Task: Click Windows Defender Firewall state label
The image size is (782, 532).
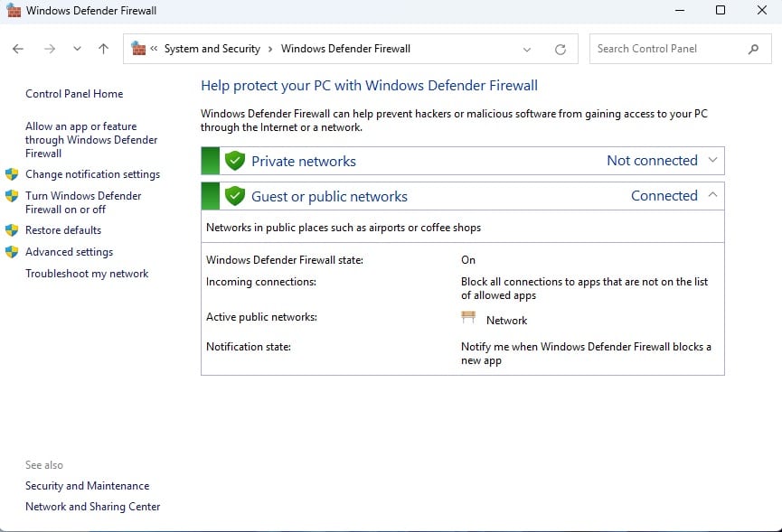Action: coord(284,260)
